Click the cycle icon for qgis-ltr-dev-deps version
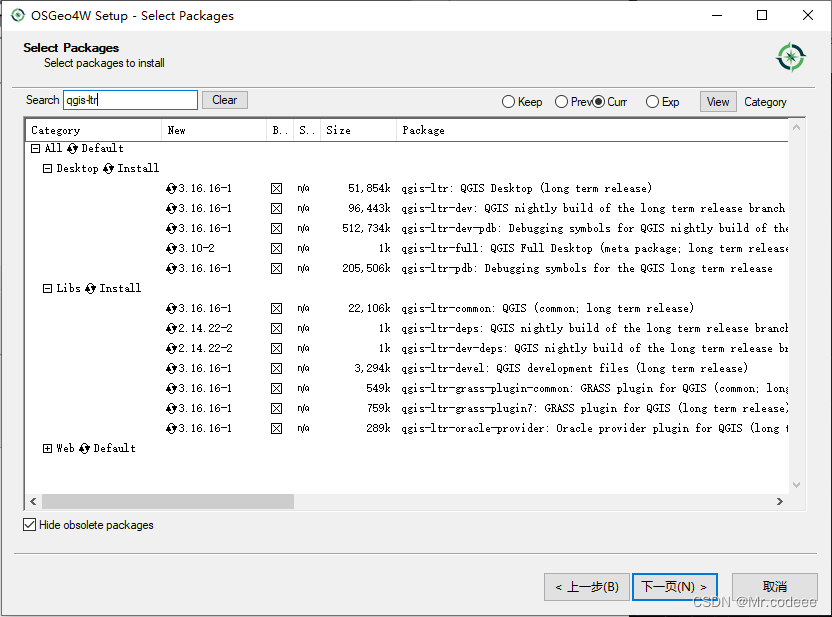Screen dimensions: 832x617 pos(171,349)
